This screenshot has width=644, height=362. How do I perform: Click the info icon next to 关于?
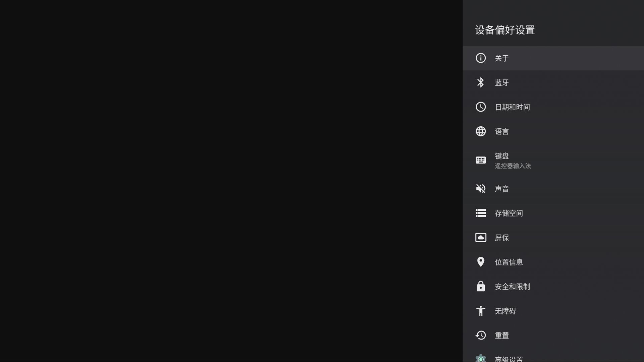tap(481, 58)
